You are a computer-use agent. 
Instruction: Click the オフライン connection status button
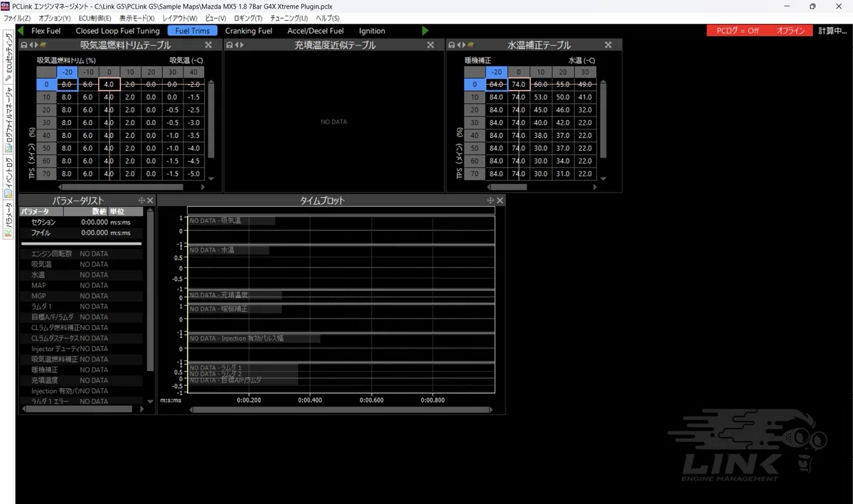pyautogui.click(x=790, y=31)
